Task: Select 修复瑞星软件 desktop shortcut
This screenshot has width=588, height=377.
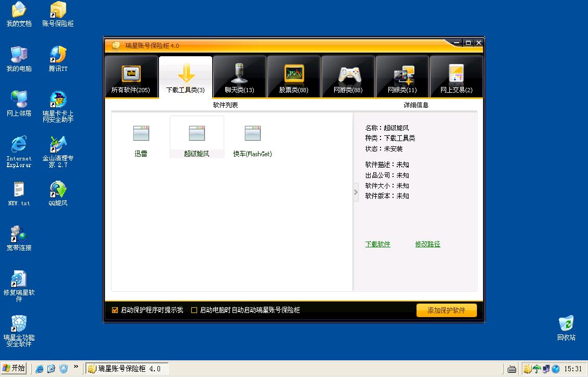Action: click(x=19, y=286)
